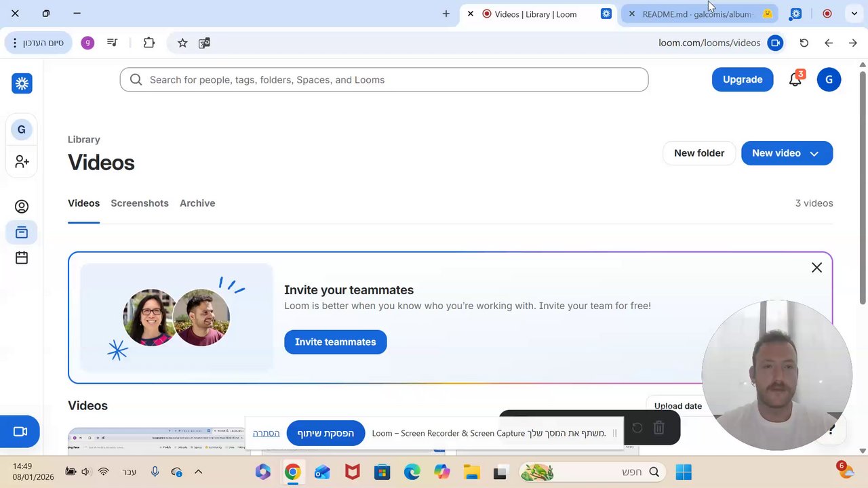This screenshot has height=488, width=868.
Task: Switch to the Screenshots tab
Action: [140, 203]
